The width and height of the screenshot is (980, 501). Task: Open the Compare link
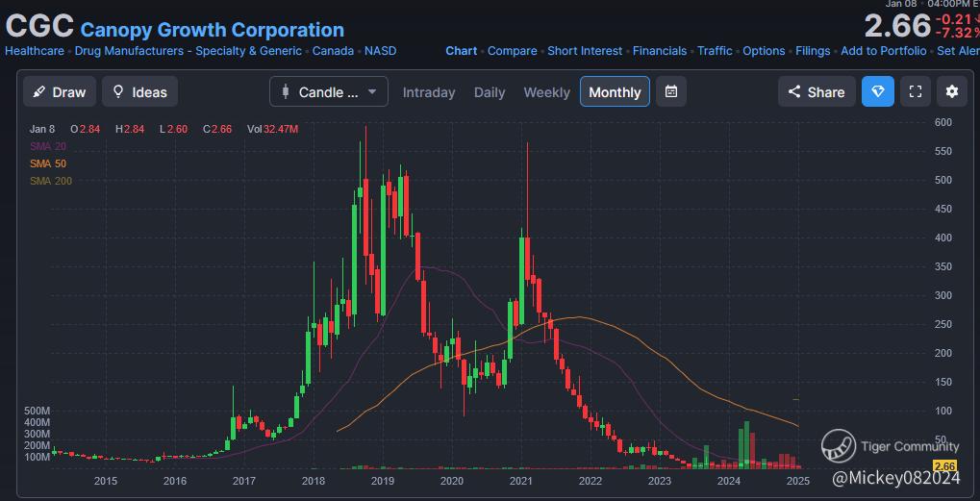[x=512, y=51]
